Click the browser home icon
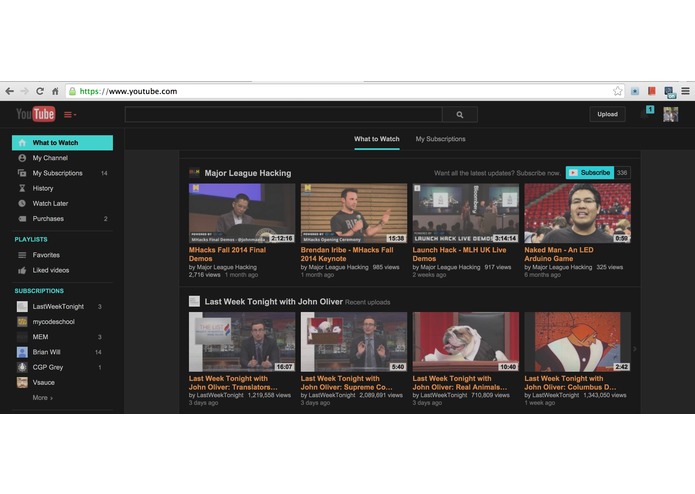Viewport: 695px width, 494px height. click(55, 91)
